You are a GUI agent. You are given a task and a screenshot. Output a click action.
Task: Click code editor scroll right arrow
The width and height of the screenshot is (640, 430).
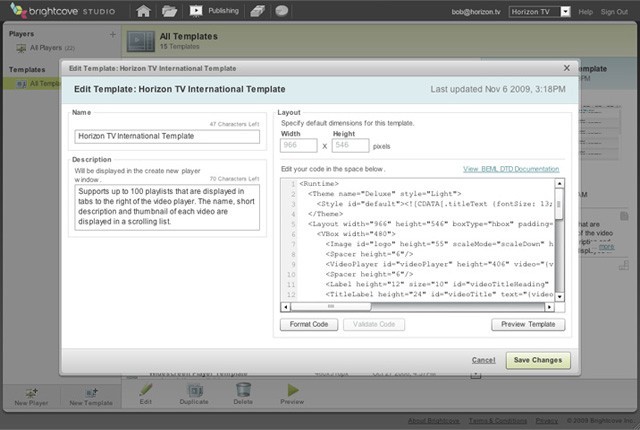[550, 307]
